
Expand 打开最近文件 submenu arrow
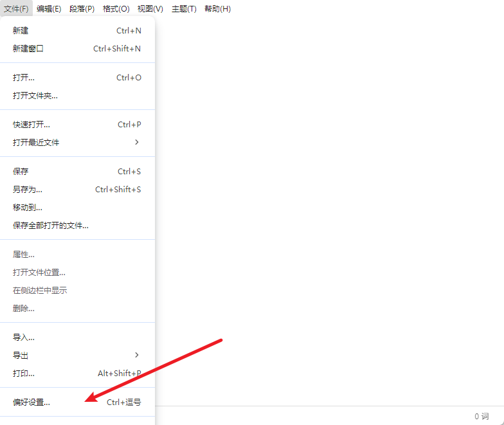click(136, 142)
